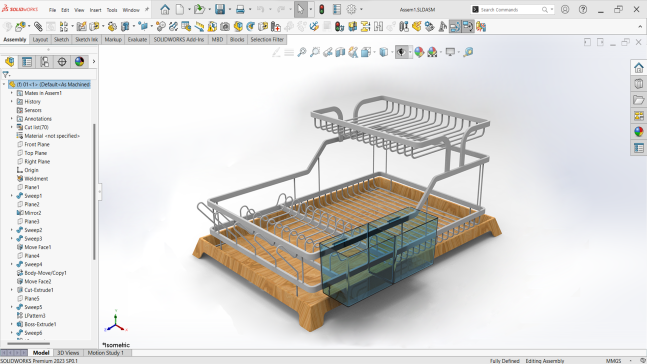The width and height of the screenshot is (647, 364).
Task: Click the MMGS unit system in status bar
Action: (614, 361)
